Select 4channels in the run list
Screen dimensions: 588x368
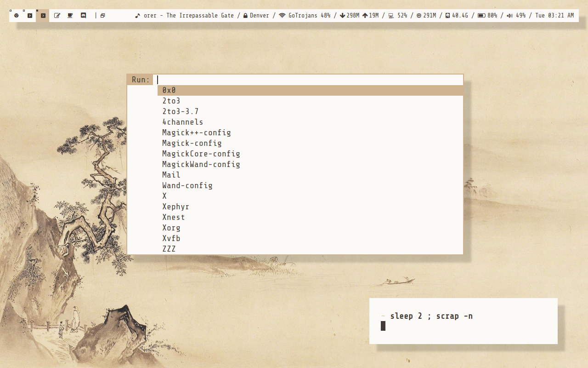pos(310,122)
